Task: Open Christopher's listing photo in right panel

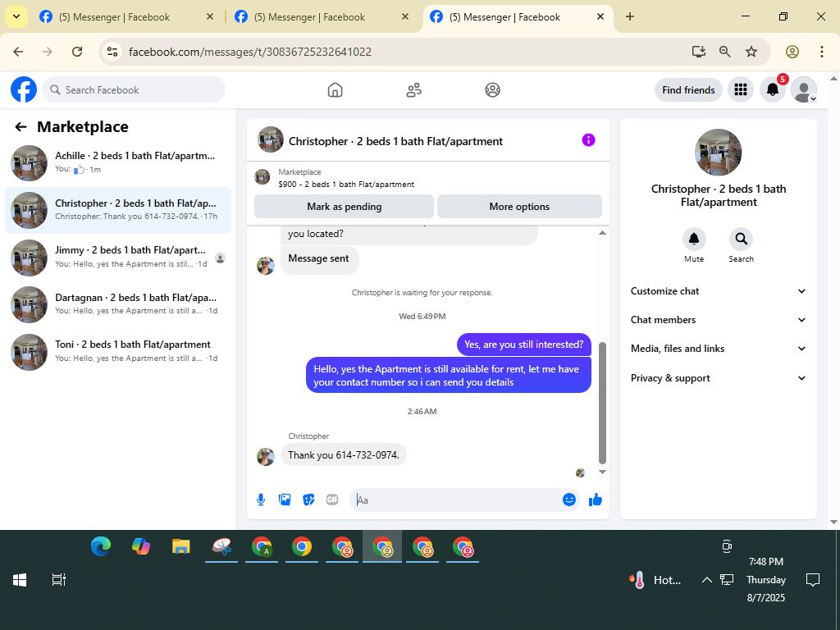Action: pos(718,152)
